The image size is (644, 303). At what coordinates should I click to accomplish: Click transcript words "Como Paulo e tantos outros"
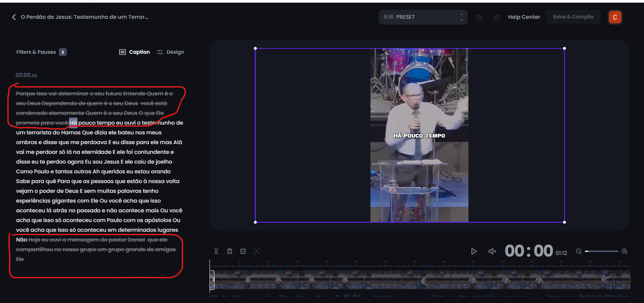click(x=53, y=171)
